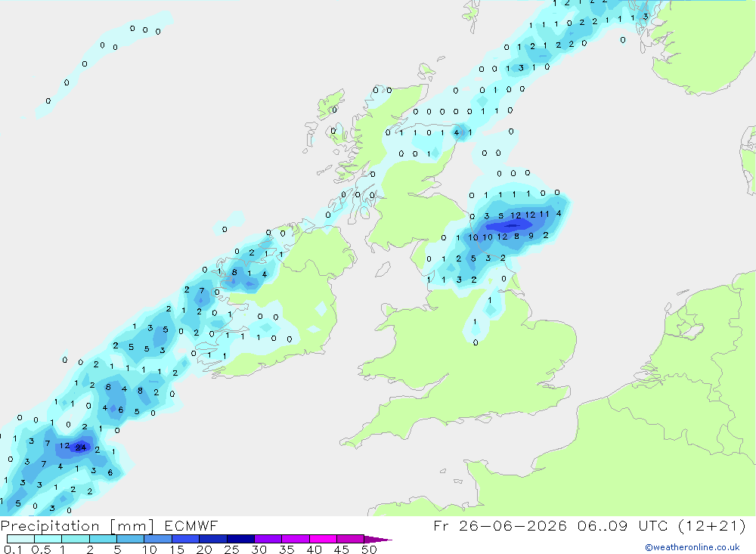Click the 'Precipitation' title text
The image size is (756, 554).
(x=50, y=526)
